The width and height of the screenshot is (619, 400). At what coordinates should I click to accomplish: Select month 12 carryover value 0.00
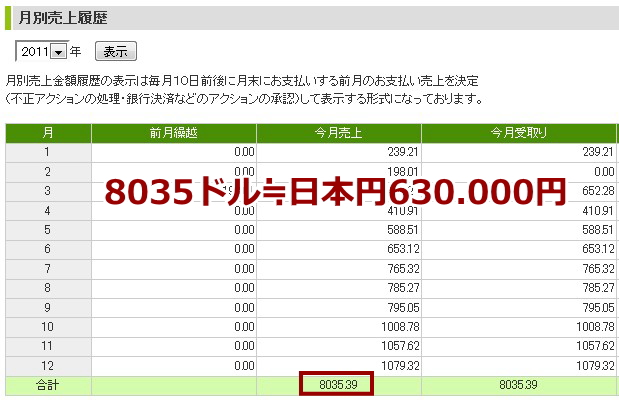click(244, 366)
